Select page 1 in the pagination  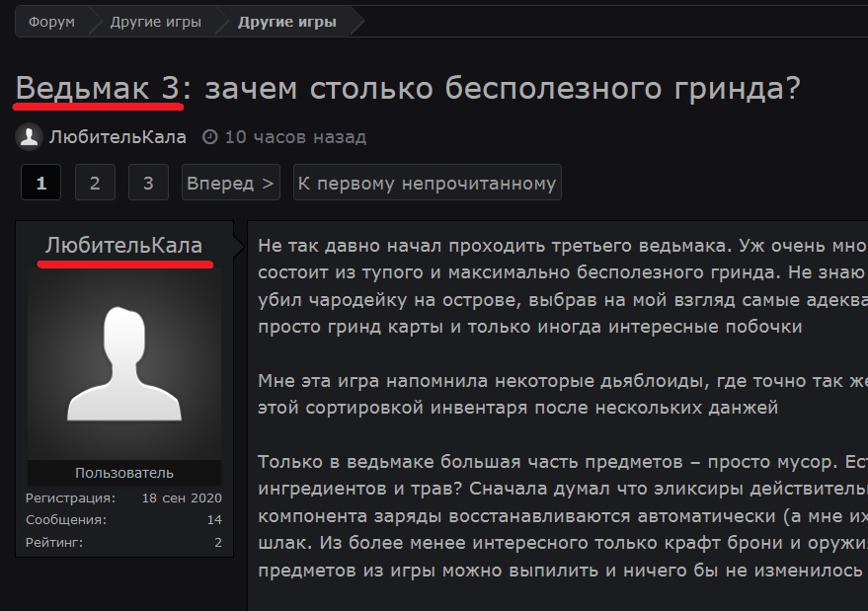40,183
